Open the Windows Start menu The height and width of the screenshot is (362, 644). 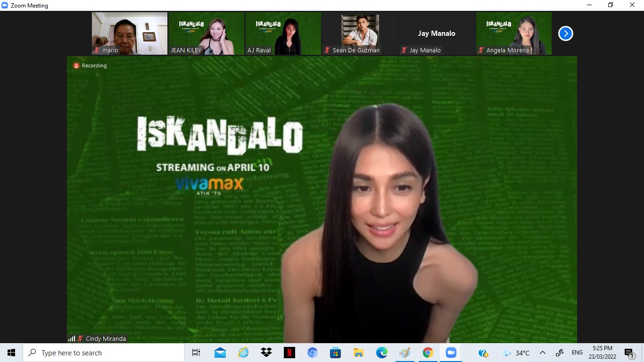coord(11,353)
